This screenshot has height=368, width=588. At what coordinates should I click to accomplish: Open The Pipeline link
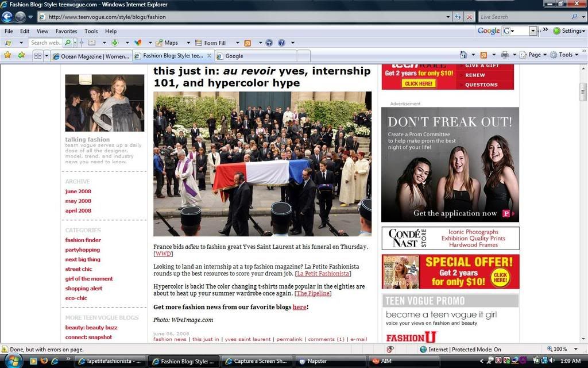pos(313,293)
